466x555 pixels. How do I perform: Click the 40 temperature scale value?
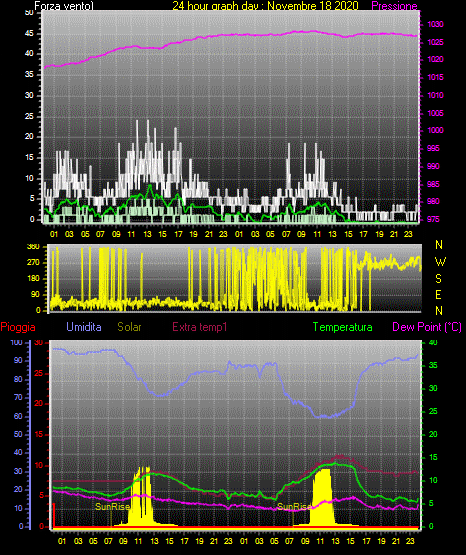click(433, 342)
